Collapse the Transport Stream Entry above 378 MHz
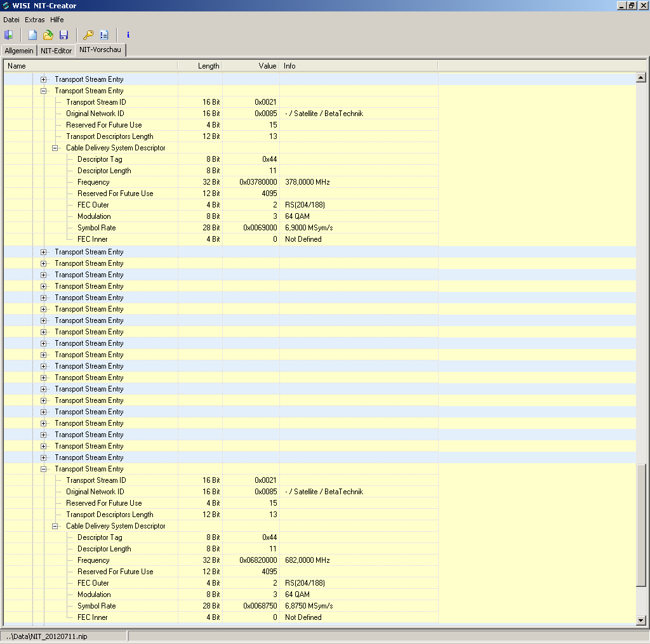The image size is (650, 644). [44, 91]
